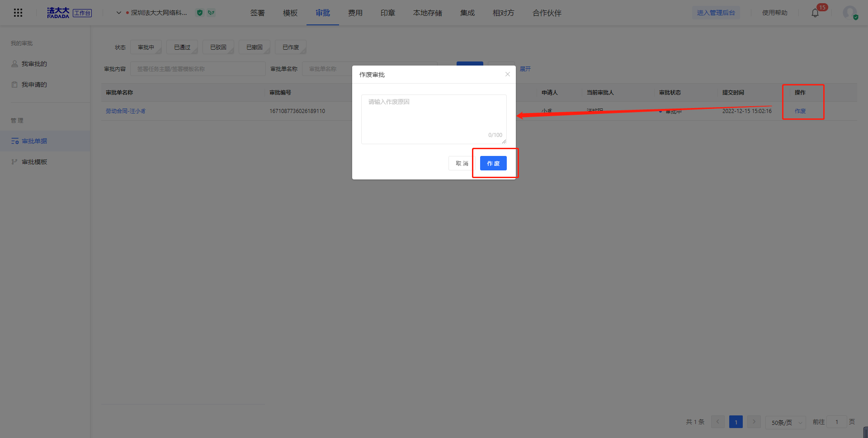868x438 pixels.
Task: Close the 作废审批 dialog
Action: click(508, 74)
